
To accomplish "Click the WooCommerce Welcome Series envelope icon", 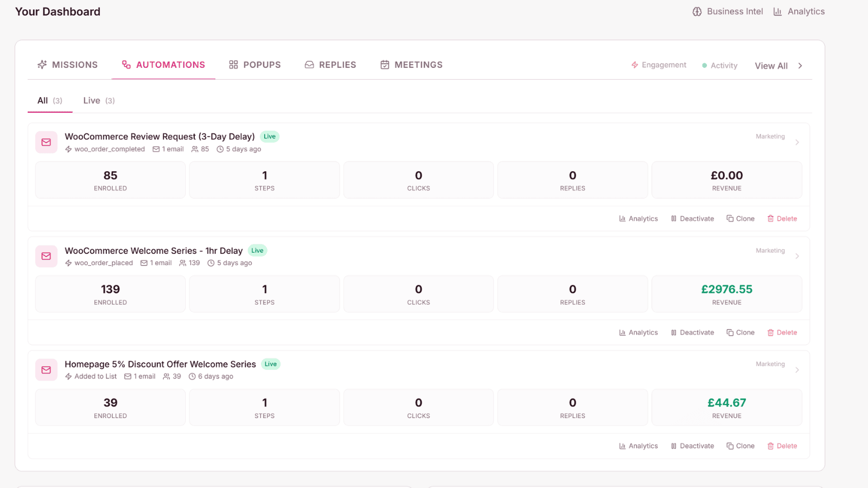I will (46, 256).
